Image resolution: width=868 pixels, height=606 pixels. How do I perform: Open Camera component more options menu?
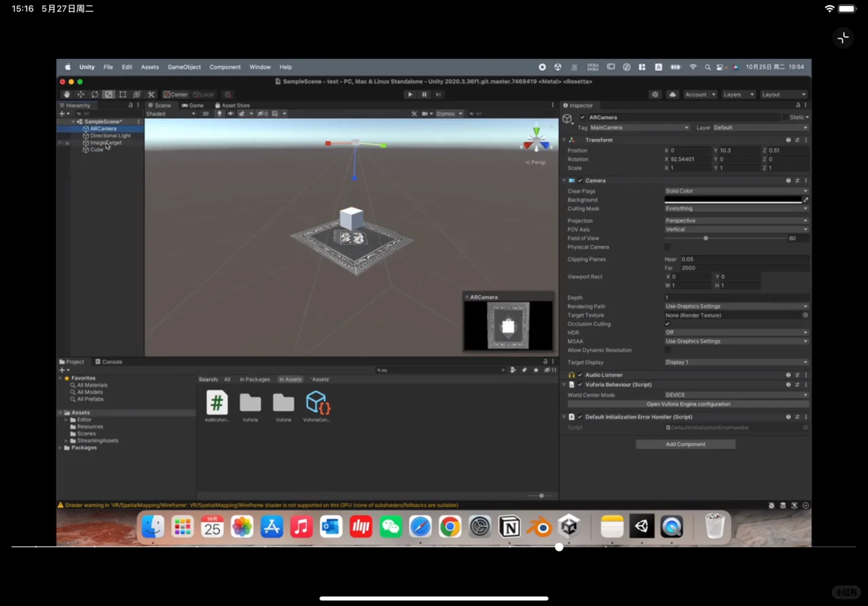[x=806, y=181]
